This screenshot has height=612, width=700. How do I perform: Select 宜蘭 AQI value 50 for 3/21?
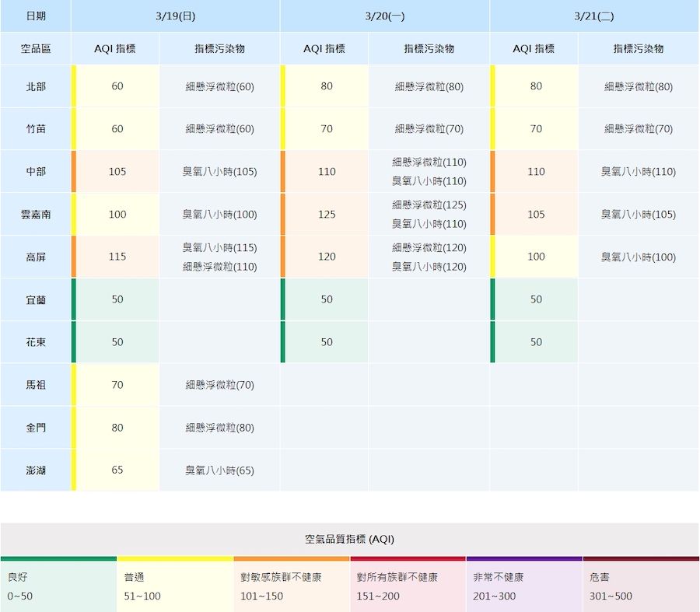tap(536, 299)
